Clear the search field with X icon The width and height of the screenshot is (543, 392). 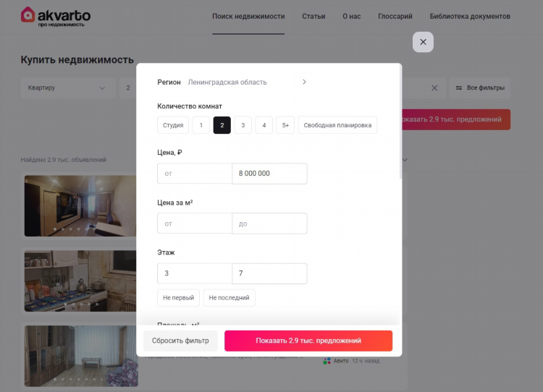coord(434,88)
